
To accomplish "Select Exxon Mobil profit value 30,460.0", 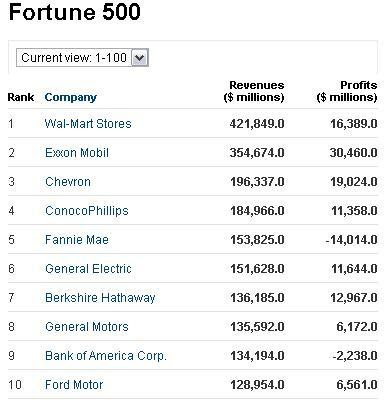I will click(354, 153).
